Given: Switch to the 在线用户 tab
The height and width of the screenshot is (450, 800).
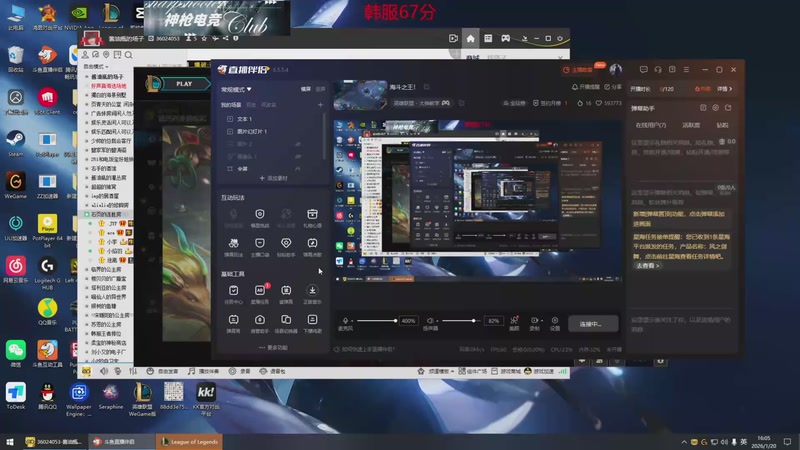Looking at the screenshot, I should click(x=651, y=125).
